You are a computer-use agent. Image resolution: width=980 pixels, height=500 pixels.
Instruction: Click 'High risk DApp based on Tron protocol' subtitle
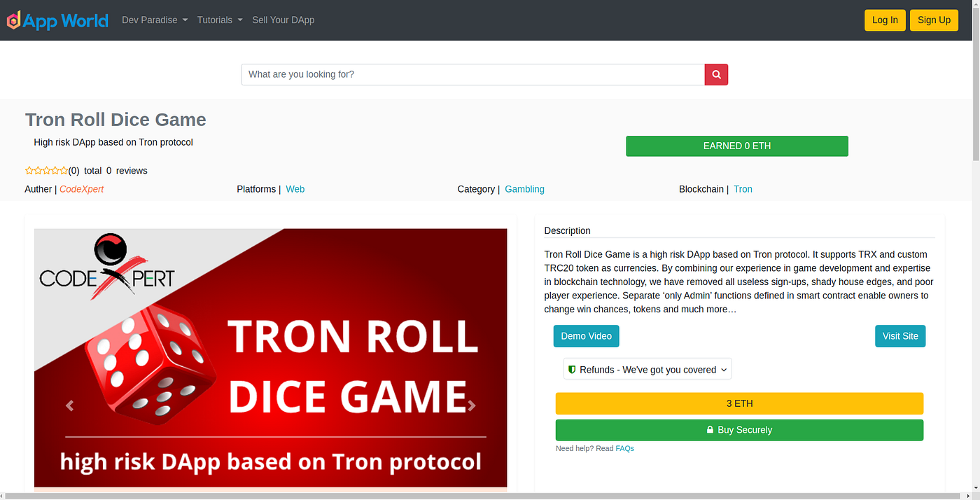coord(113,142)
